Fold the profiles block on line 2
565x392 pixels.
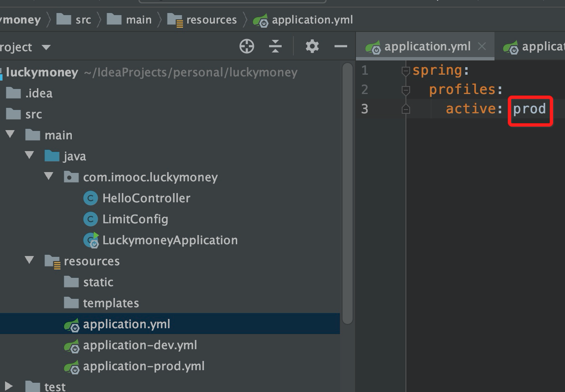(x=405, y=90)
